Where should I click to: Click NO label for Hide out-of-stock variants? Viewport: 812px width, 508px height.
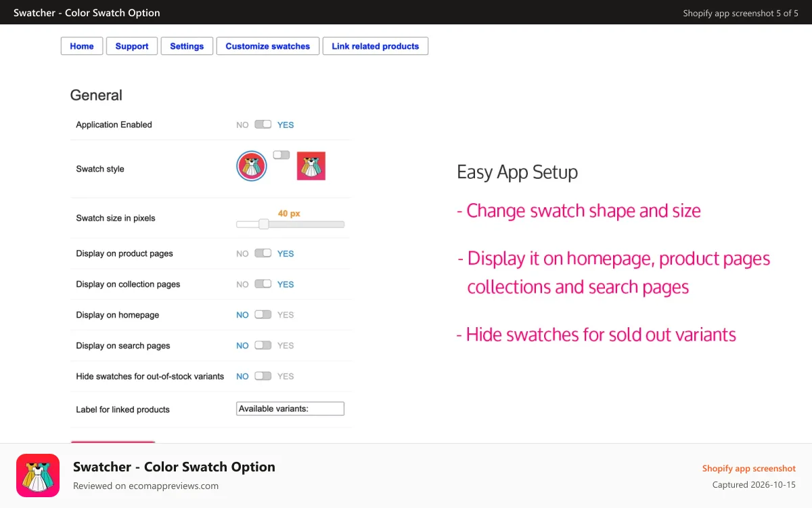[242, 376]
